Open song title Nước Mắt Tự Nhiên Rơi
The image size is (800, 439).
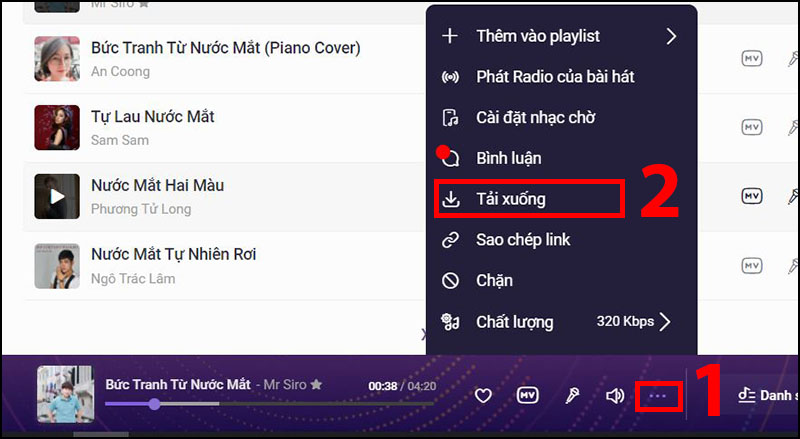(173, 254)
